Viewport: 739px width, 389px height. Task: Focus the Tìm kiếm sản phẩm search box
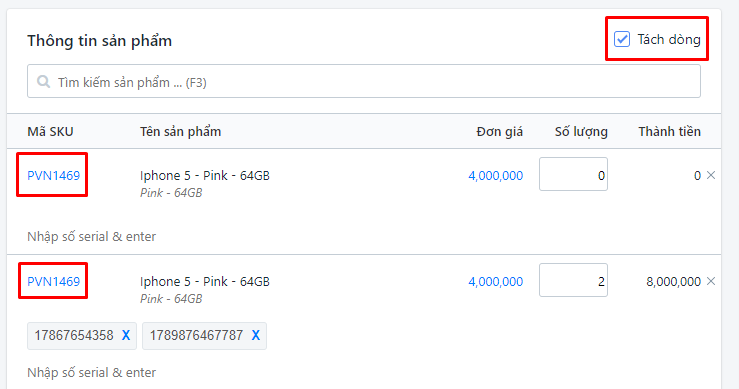(x=363, y=82)
